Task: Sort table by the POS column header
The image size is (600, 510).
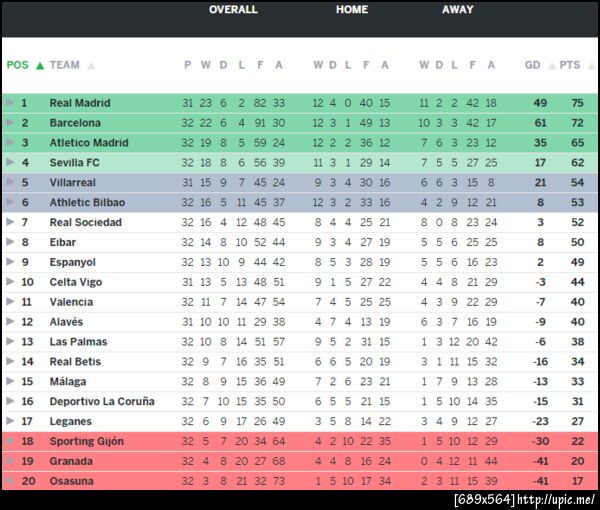Action: [18, 66]
